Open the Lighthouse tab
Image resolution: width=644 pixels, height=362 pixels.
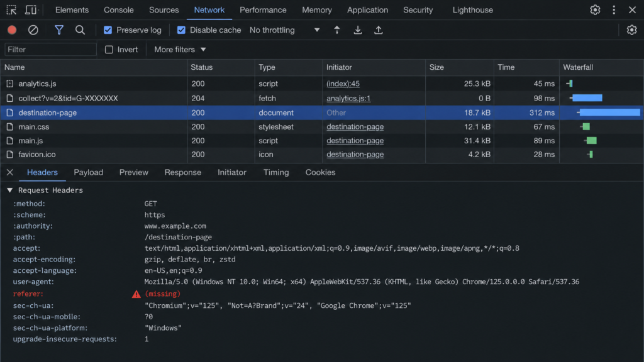473,10
